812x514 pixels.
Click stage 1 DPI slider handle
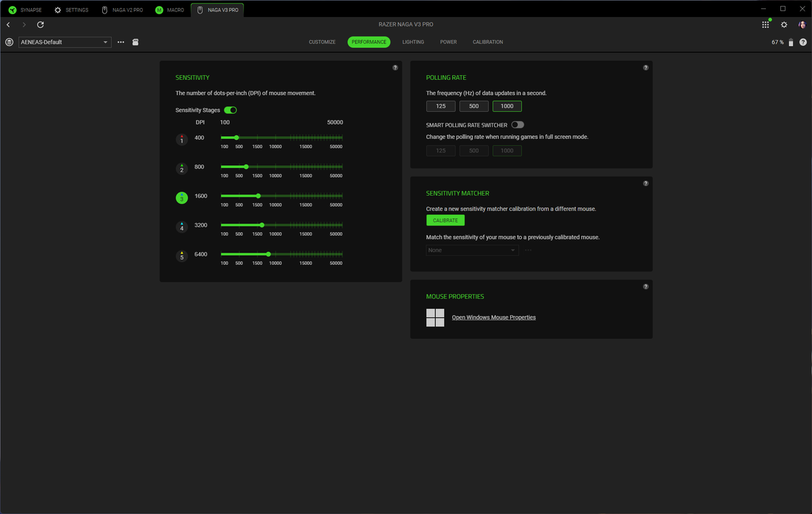[236, 137]
